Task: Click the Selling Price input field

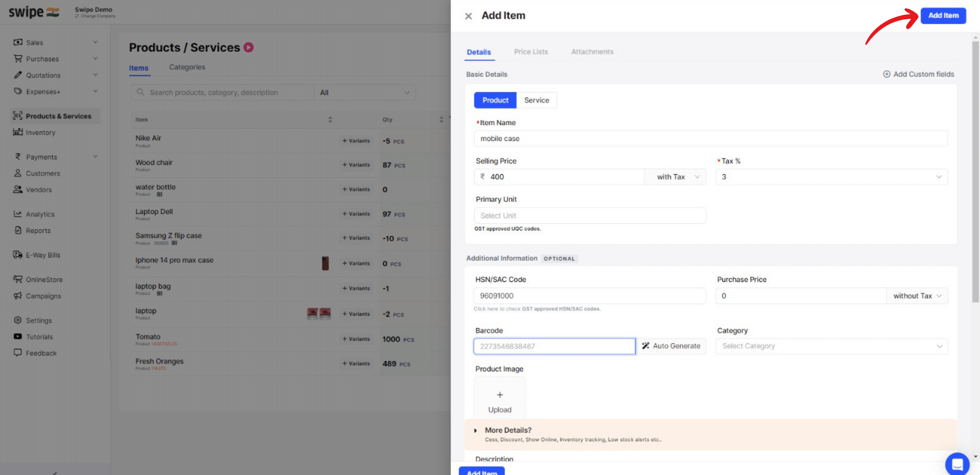Action: 559,177
